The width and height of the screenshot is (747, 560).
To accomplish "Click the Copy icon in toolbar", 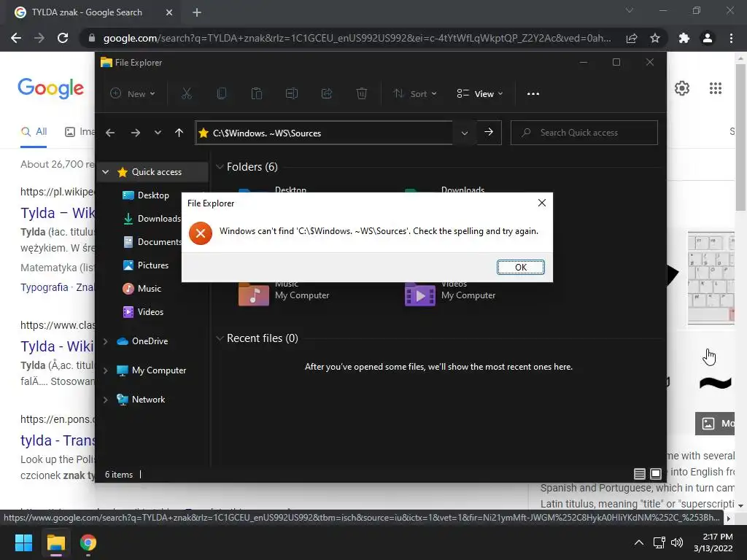I will coord(222,94).
